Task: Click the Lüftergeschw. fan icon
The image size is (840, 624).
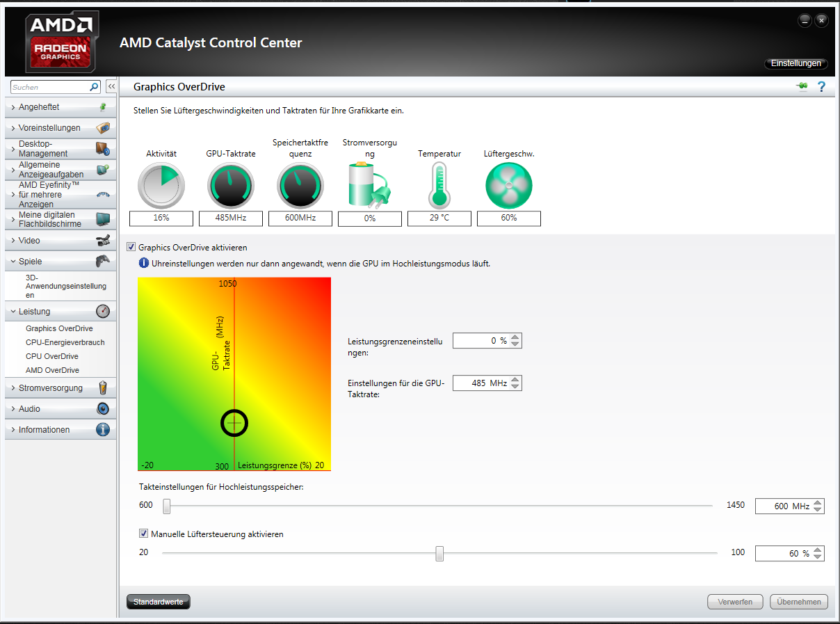Action: (509, 186)
